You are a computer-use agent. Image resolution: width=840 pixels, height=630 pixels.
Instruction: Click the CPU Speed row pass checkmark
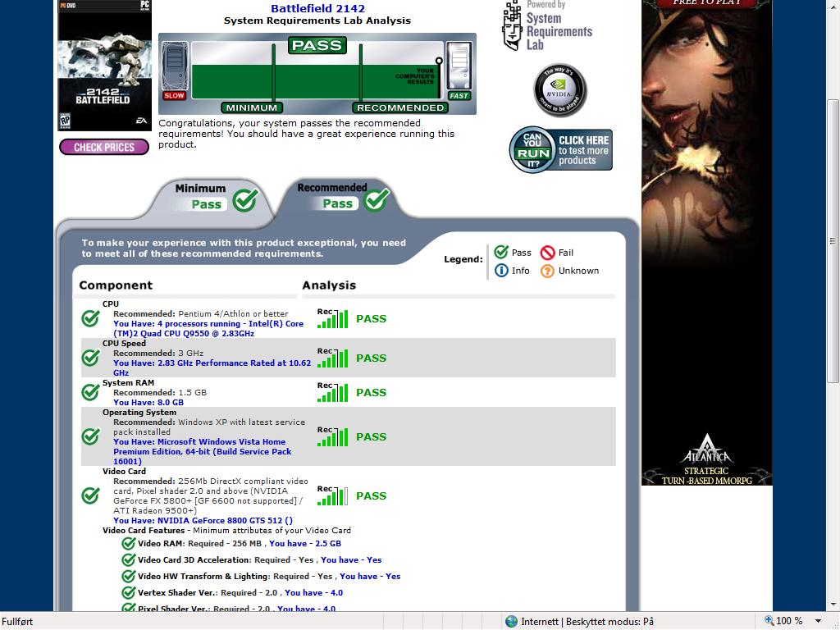click(90, 358)
